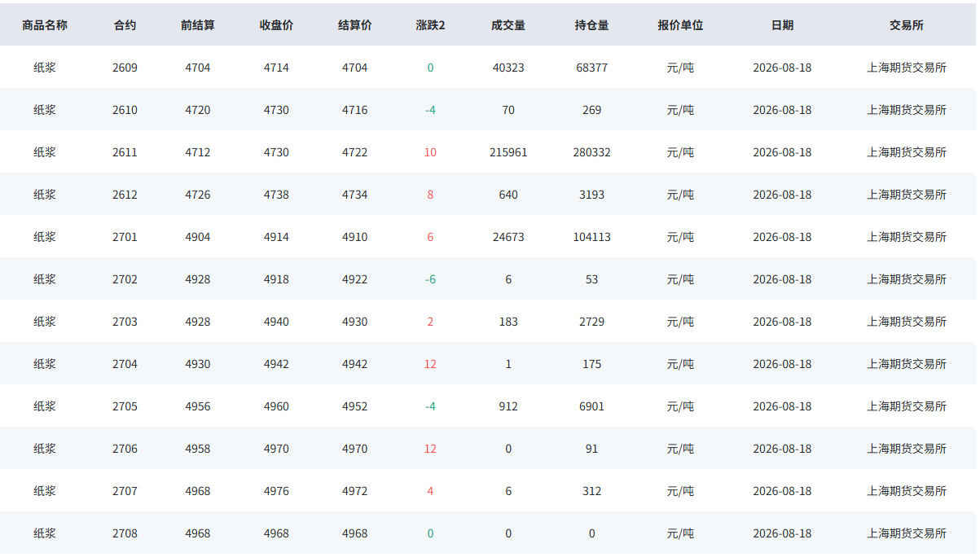The height and width of the screenshot is (557, 980).
Task: Select contract 2705 cell
Action: coord(125,406)
